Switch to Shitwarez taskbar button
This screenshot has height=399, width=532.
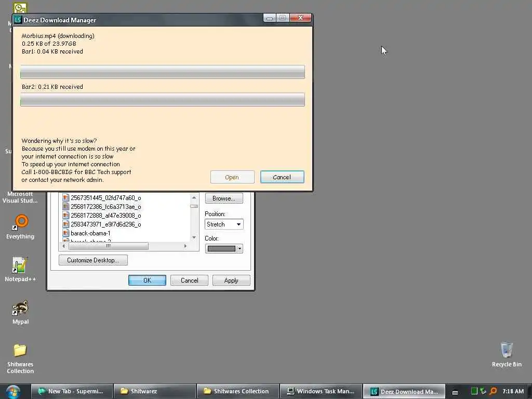[155, 391]
